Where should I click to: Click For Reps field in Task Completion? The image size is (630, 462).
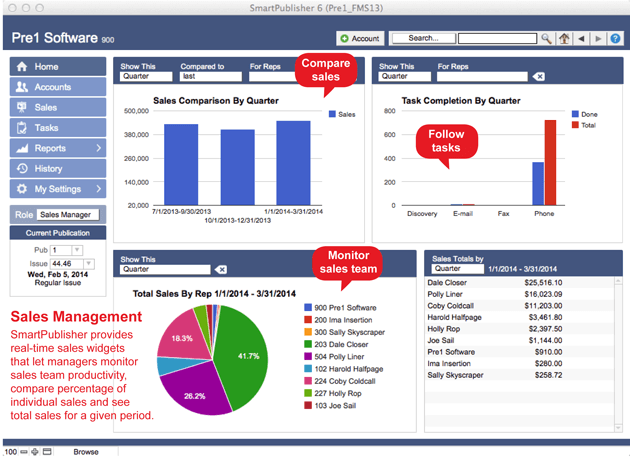(x=482, y=76)
